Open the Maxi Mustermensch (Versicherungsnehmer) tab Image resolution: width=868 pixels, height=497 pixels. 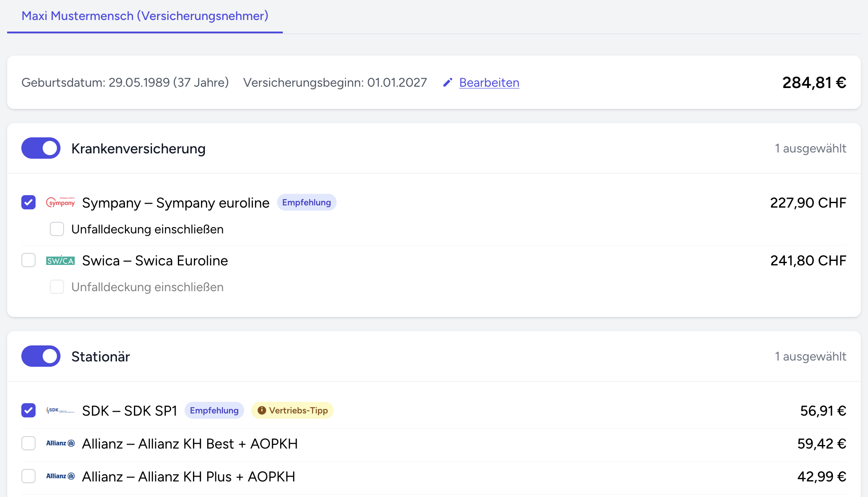click(x=145, y=16)
